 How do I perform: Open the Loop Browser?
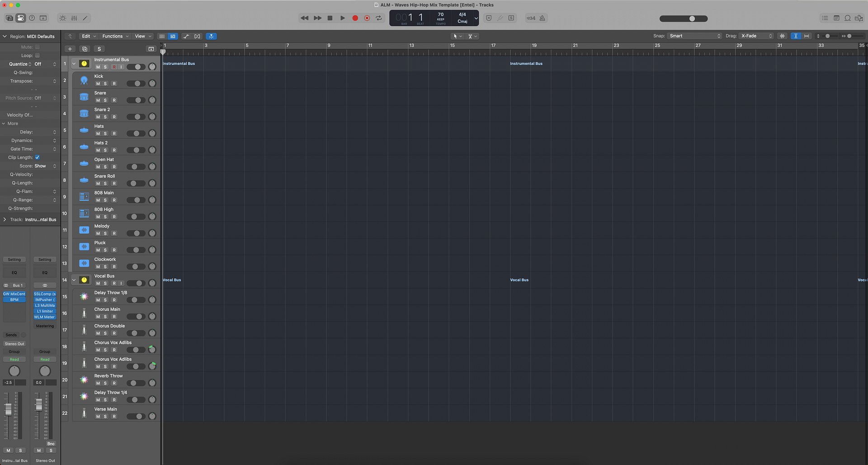848,18
